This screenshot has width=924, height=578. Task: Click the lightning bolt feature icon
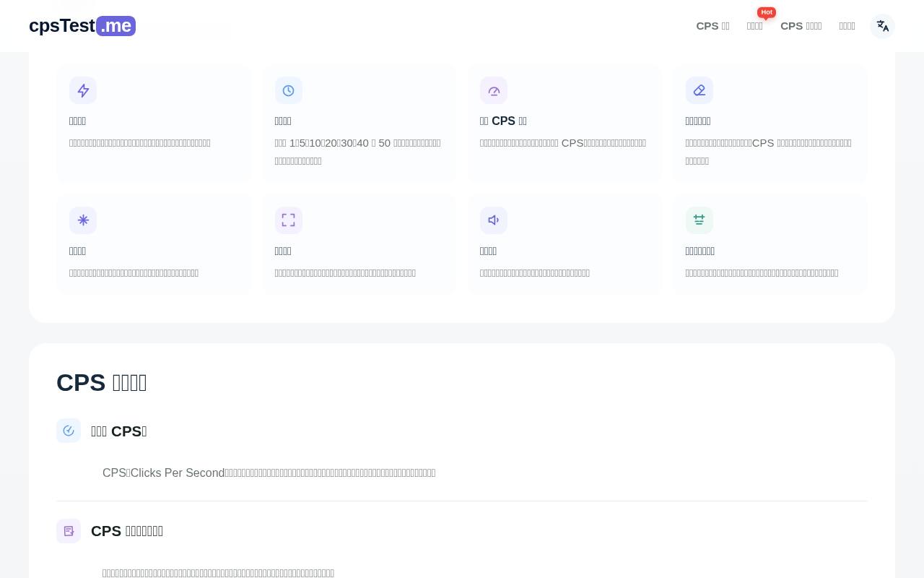83,90
